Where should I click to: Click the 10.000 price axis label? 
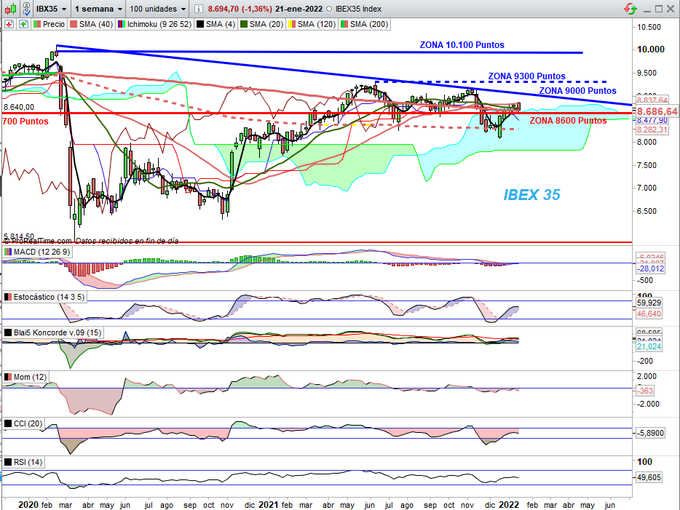pos(651,49)
